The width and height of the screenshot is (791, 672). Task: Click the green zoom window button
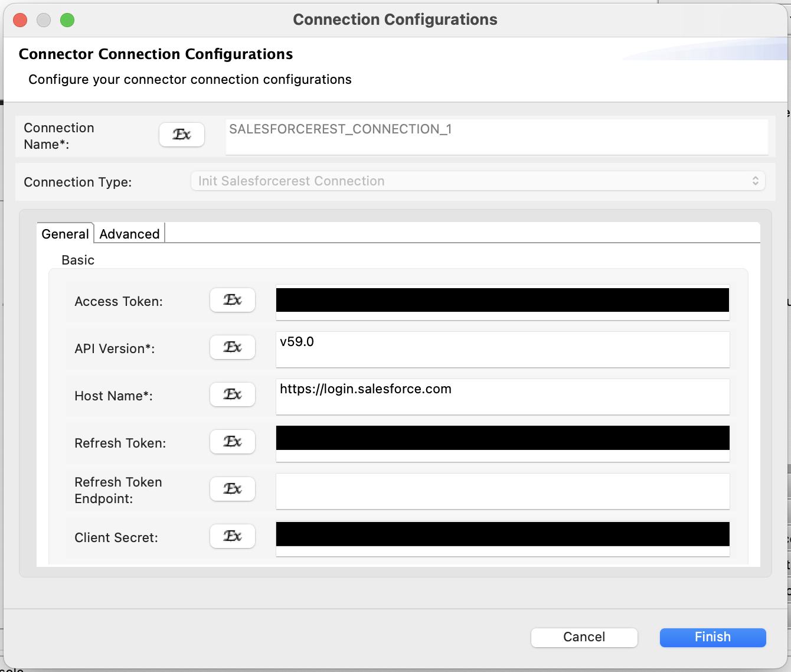67,20
